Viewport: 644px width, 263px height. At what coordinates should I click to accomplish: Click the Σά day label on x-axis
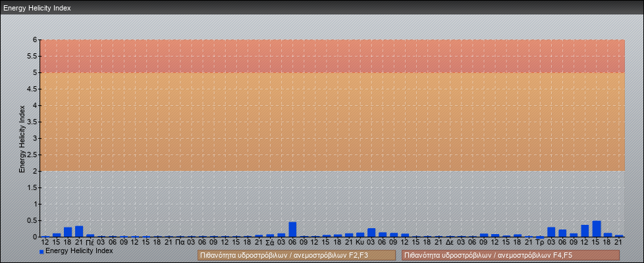270,243
